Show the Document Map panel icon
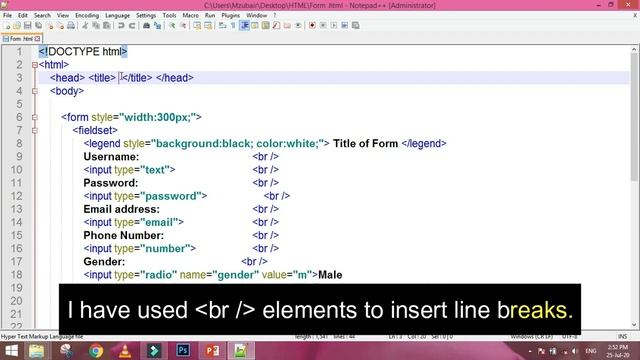Image resolution: width=640 pixels, height=360 pixels. 265,25
